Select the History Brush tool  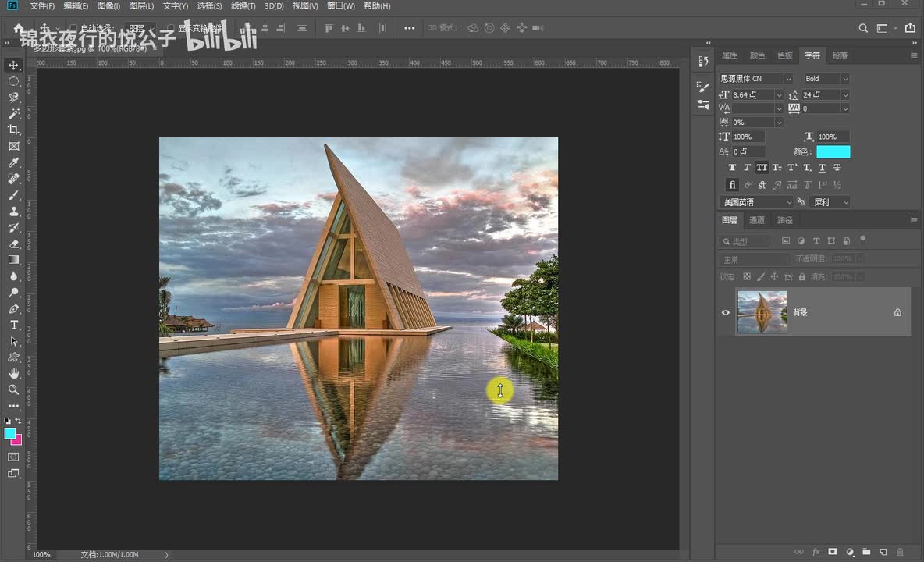pos(13,227)
